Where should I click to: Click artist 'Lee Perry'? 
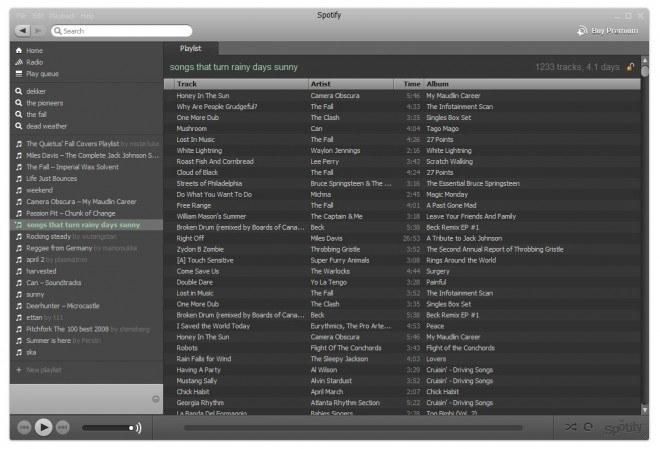point(325,162)
